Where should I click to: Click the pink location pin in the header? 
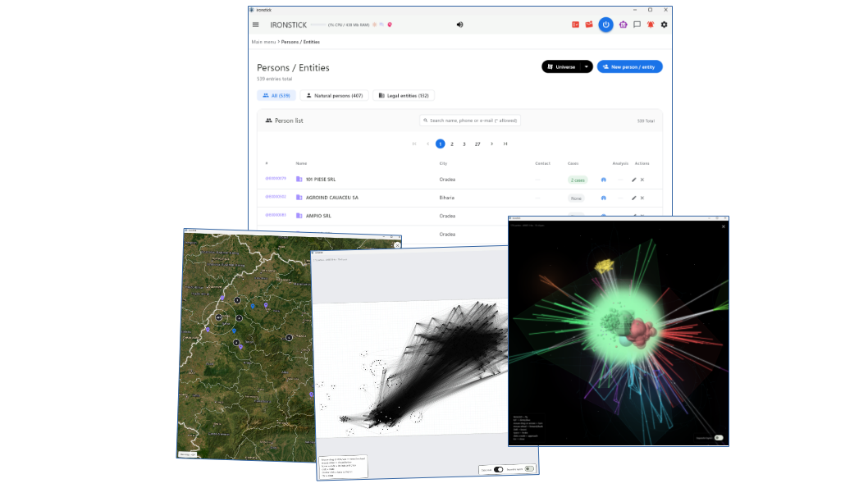390,25
